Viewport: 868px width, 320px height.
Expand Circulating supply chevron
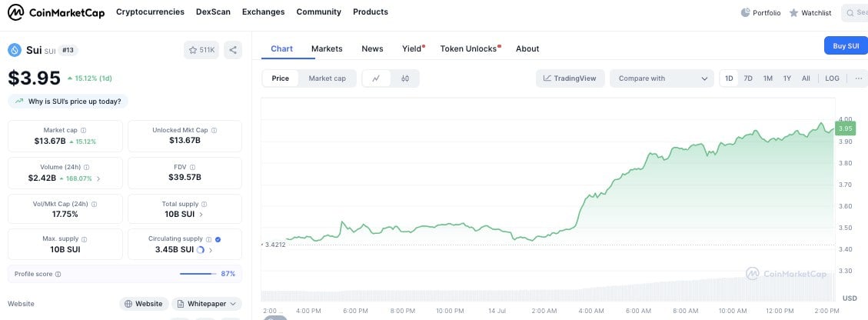point(211,250)
